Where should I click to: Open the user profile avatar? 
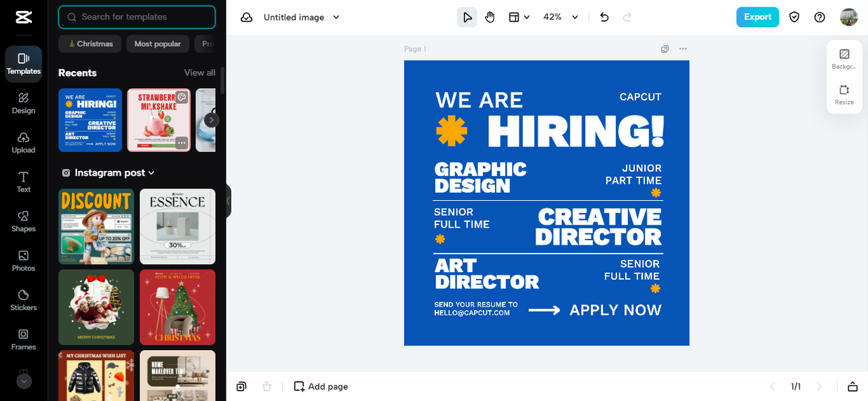tap(849, 18)
